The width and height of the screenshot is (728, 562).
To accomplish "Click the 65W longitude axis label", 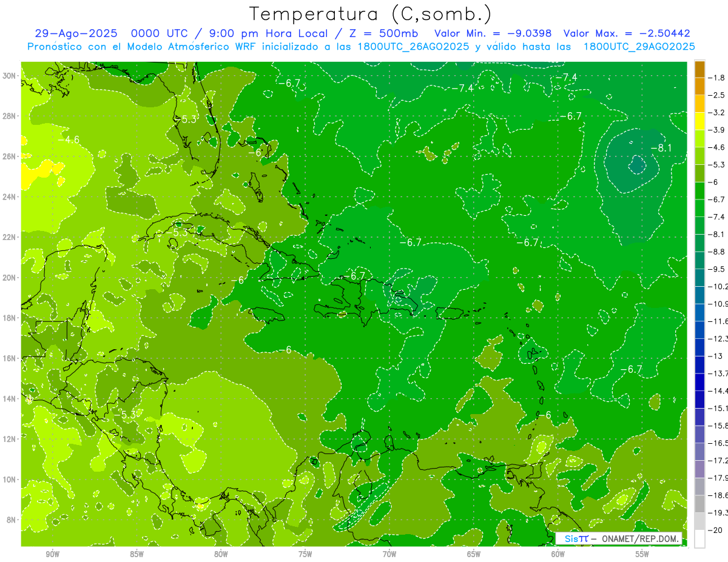I will tap(474, 554).
